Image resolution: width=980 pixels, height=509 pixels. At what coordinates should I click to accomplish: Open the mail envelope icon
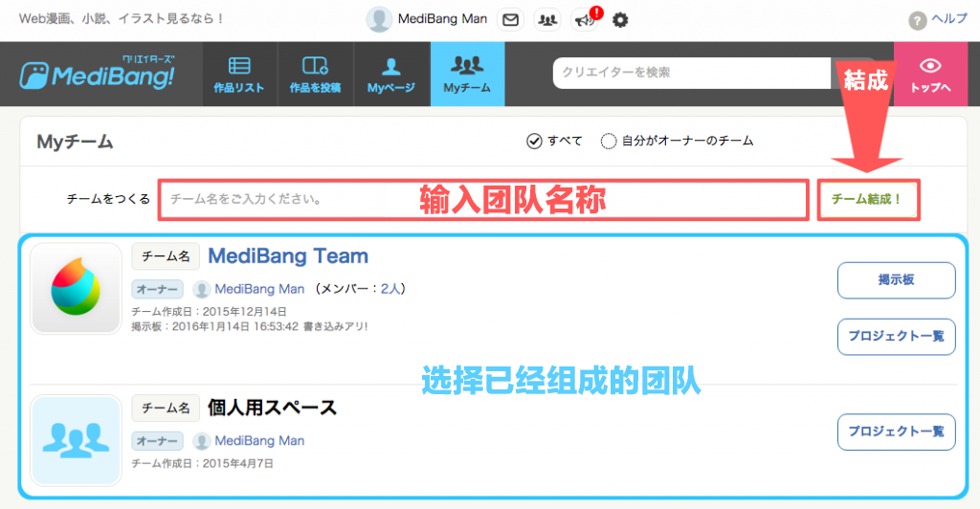point(510,20)
